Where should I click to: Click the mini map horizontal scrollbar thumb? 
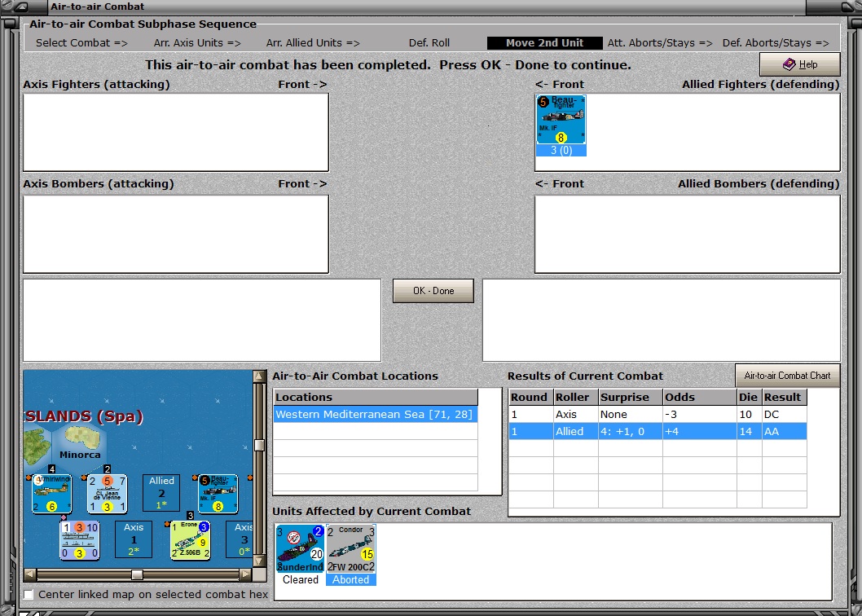[137, 574]
